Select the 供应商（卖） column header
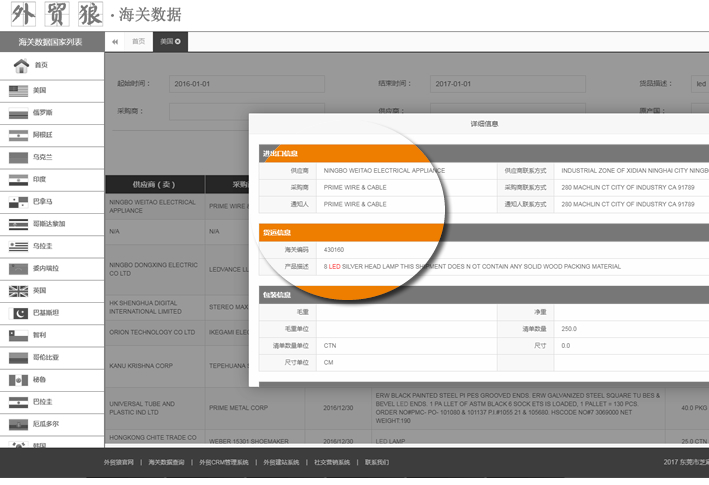The image size is (709, 485). click(x=154, y=184)
